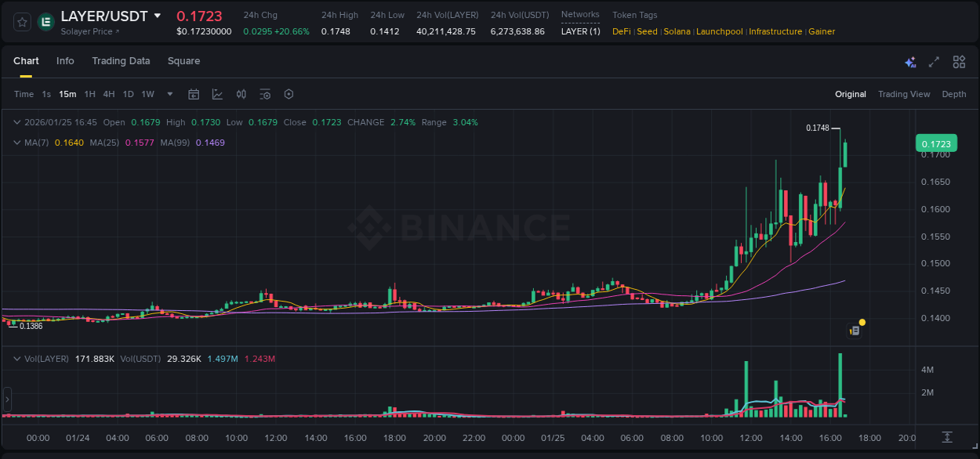Toggle LAYER/USDT as a favorite star
Screen dimensions: 980x459
tap(21, 21)
